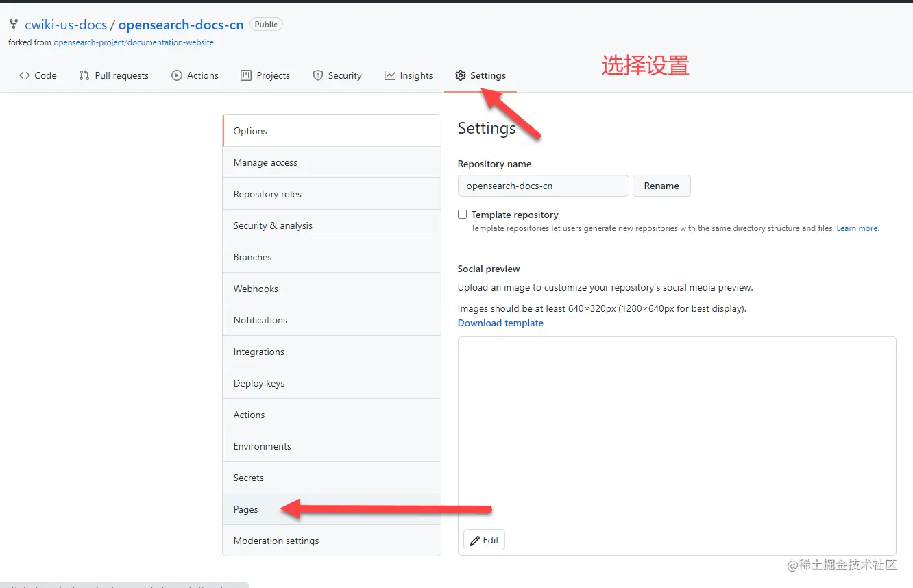
Task: Click inside the repository name input field
Action: coord(541,186)
